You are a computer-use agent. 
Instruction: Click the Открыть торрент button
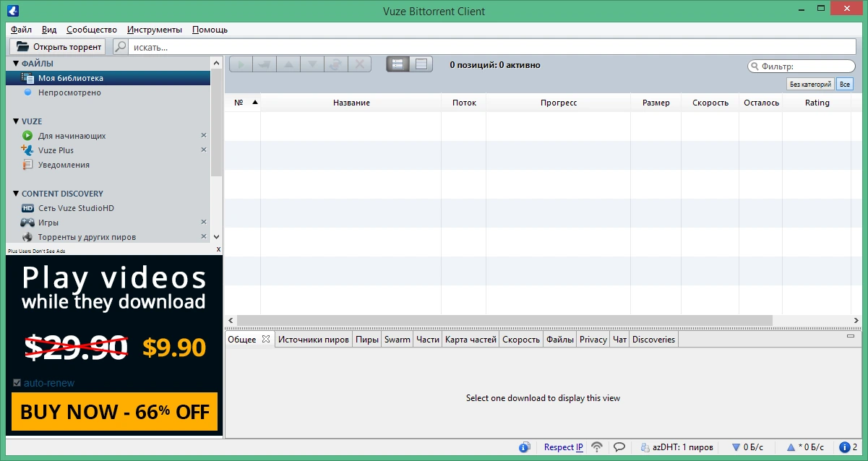coord(58,47)
